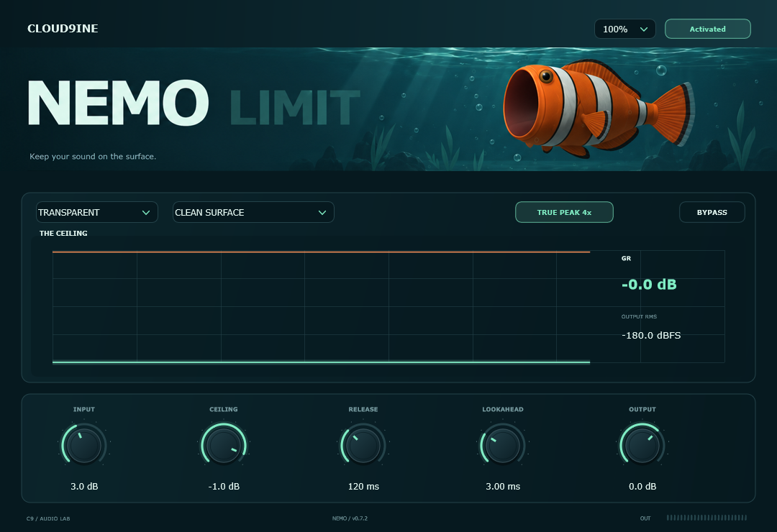Open the TRANSPARENT mode dropdown
The image size is (777, 532).
pyautogui.click(x=97, y=212)
